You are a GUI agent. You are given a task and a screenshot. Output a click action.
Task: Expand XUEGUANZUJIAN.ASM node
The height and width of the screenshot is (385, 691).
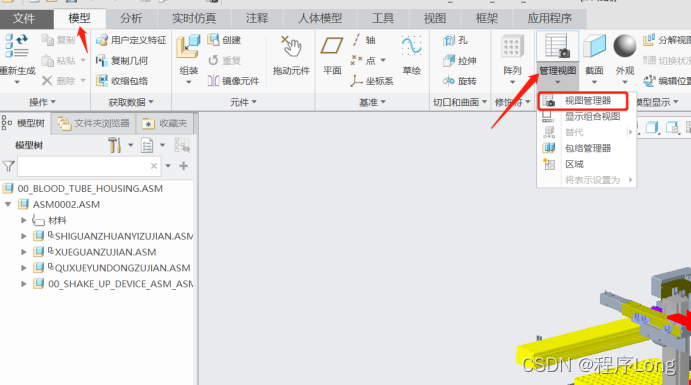[x=24, y=252]
